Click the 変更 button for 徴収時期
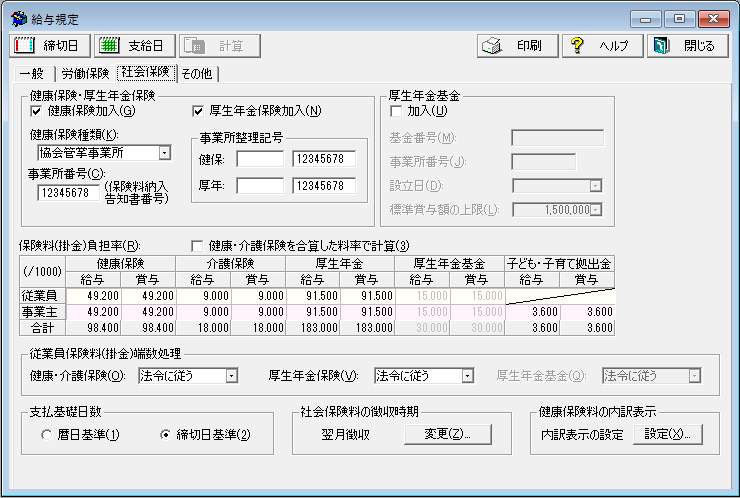Image resolution: width=740 pixels, height=498 pixels. (x=447, y=434)
